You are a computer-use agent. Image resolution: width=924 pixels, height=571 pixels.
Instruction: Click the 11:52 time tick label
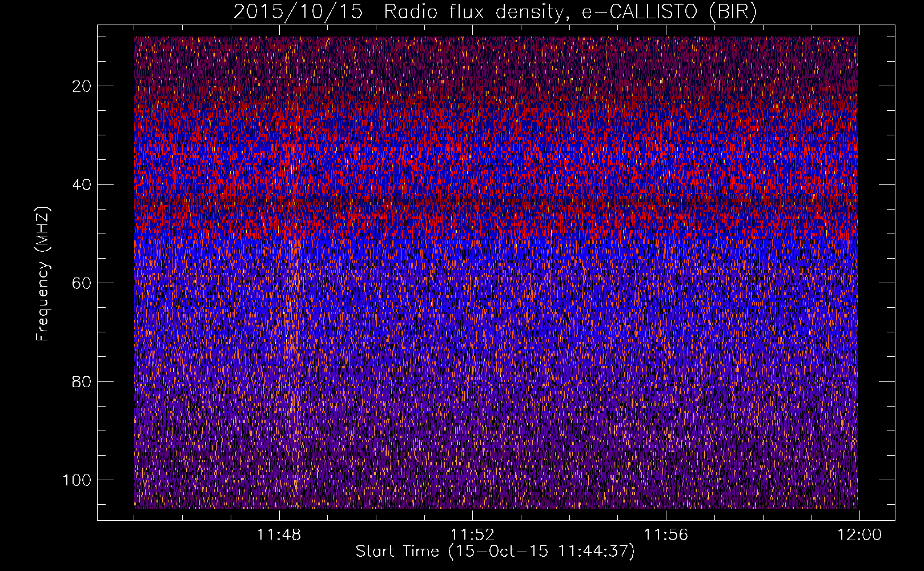472,535
